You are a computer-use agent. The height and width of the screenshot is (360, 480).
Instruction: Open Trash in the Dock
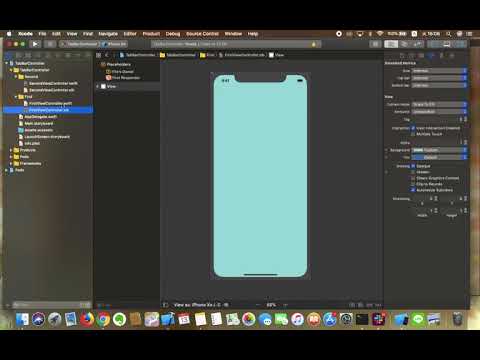[x=458, y=319]
